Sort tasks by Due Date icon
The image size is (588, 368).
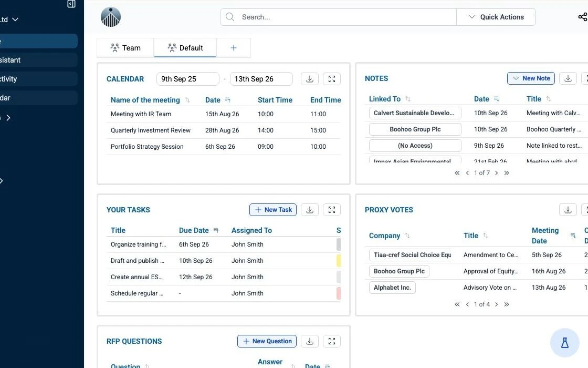tap(216, 230)
